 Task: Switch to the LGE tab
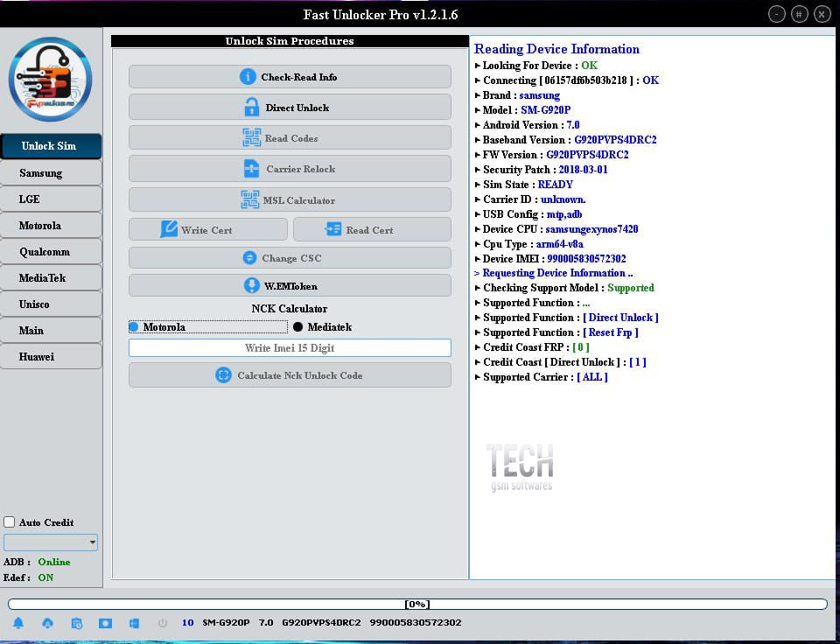click(51, 199)
